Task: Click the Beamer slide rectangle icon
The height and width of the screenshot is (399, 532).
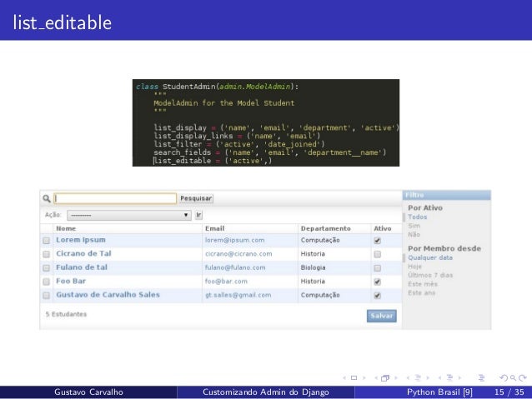Action: pos(354,377)
